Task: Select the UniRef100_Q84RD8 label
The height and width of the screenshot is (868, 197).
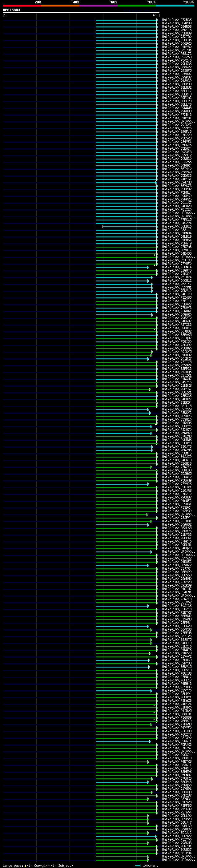Action: click(x=177, y=26)
